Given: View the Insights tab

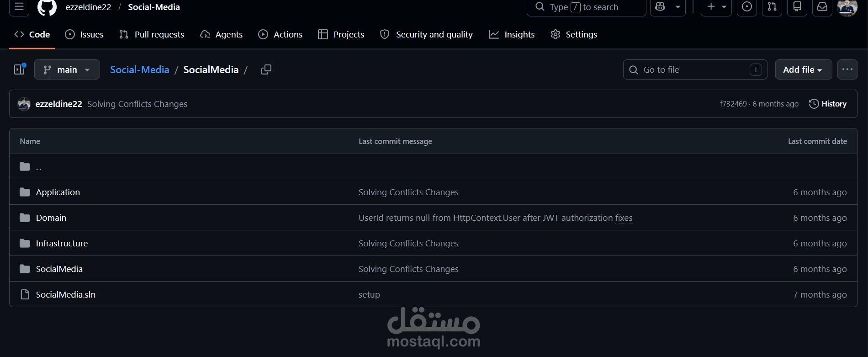Looking at the screenshot, I should tap(512, 34).
